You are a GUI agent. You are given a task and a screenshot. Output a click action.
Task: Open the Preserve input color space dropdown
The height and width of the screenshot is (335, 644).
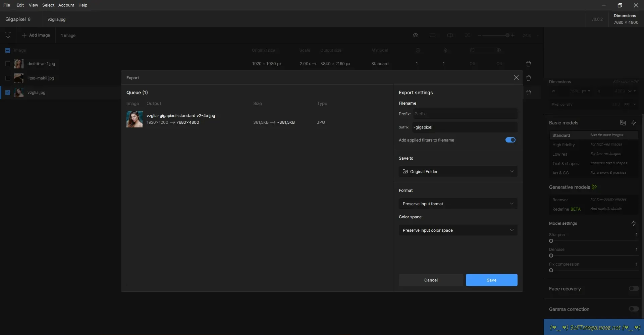point(458,230)
